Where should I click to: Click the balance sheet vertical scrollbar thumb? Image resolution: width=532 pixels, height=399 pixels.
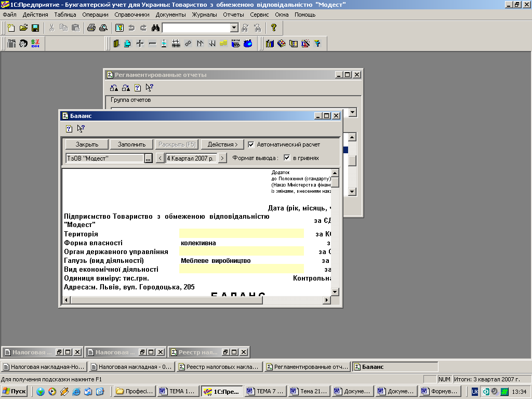(x=335, y=182)
